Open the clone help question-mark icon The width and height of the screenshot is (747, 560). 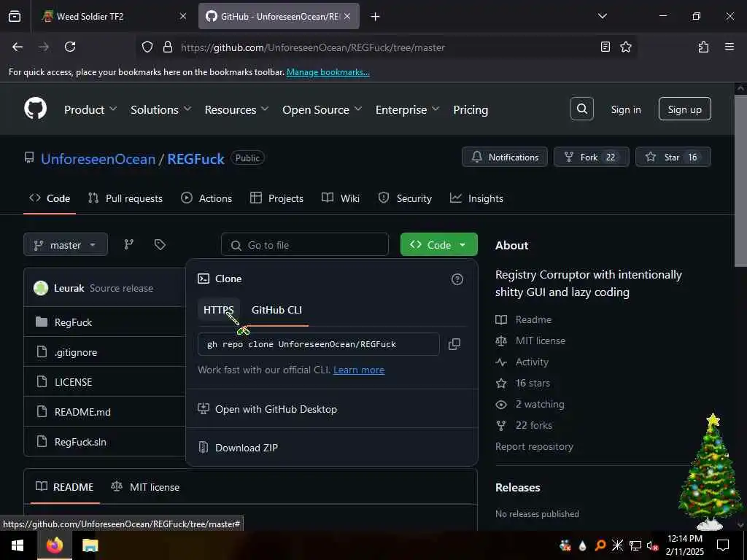click(x=457, y=279)
